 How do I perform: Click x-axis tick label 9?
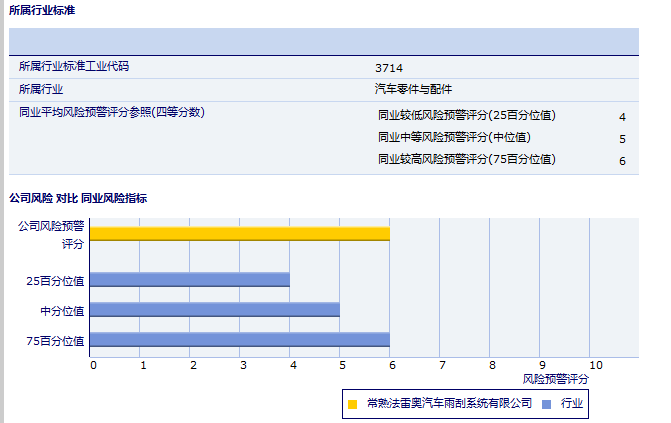pos(542,365)
